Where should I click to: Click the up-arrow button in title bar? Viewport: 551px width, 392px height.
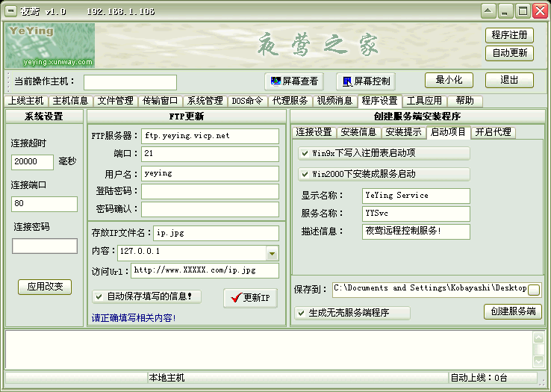click(488, 10)
